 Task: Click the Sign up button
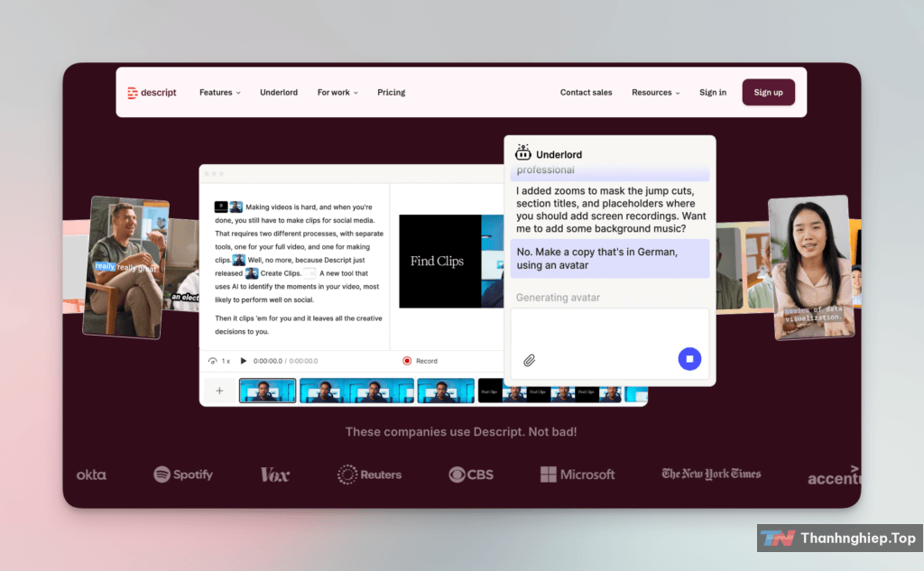click(768, 92)
